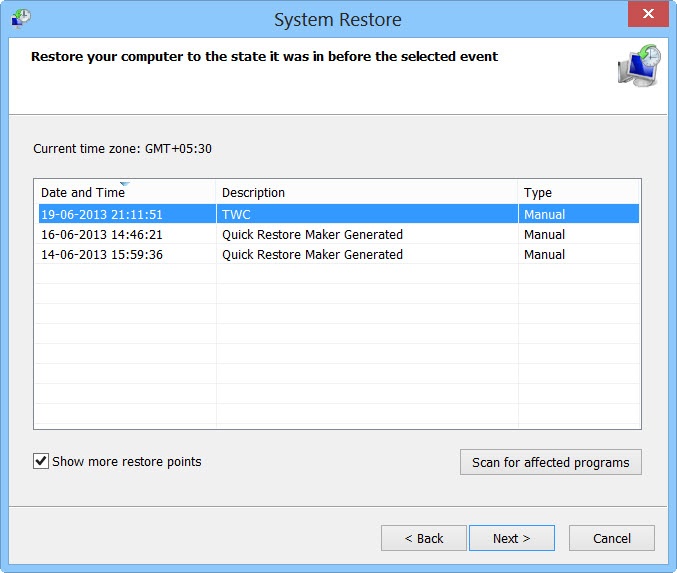Select the 14-06-2013 15:59:36 date entry
Viewport: 677px width, 573px height.
pyautogui.click(x=101, y=254)
